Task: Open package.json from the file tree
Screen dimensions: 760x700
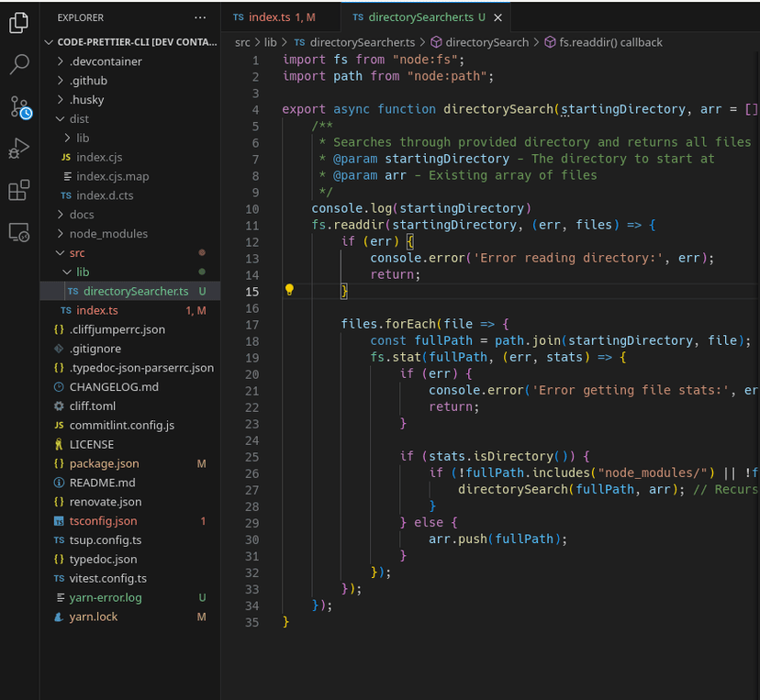Action: point(104,464)
